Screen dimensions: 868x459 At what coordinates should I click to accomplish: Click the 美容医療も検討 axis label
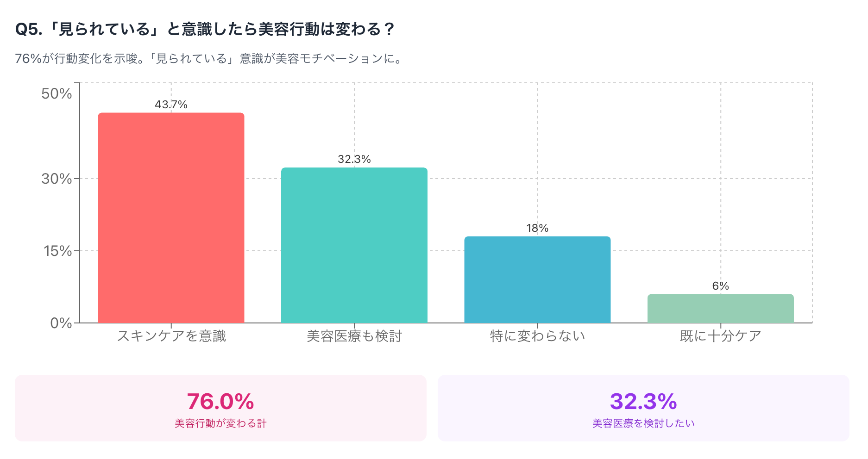354,336
